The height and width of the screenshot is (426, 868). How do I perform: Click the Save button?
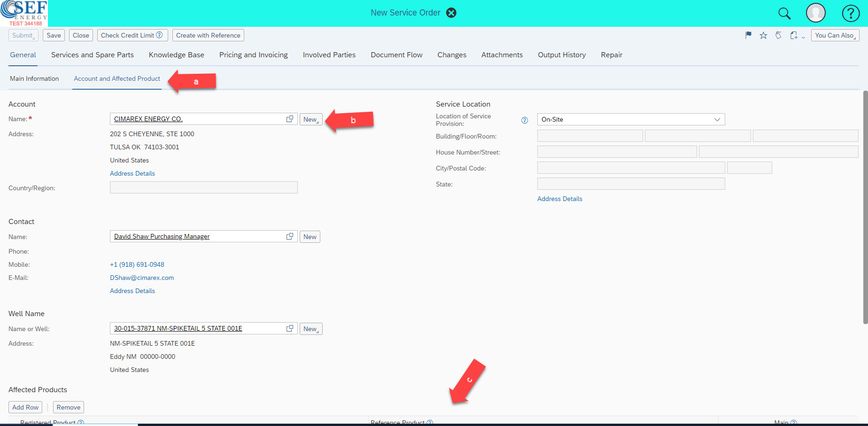pos(54,35)
